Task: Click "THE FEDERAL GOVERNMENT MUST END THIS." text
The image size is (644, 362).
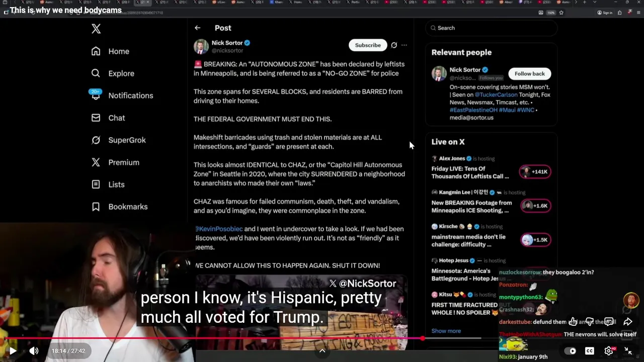Action: [x=263, y=119]
